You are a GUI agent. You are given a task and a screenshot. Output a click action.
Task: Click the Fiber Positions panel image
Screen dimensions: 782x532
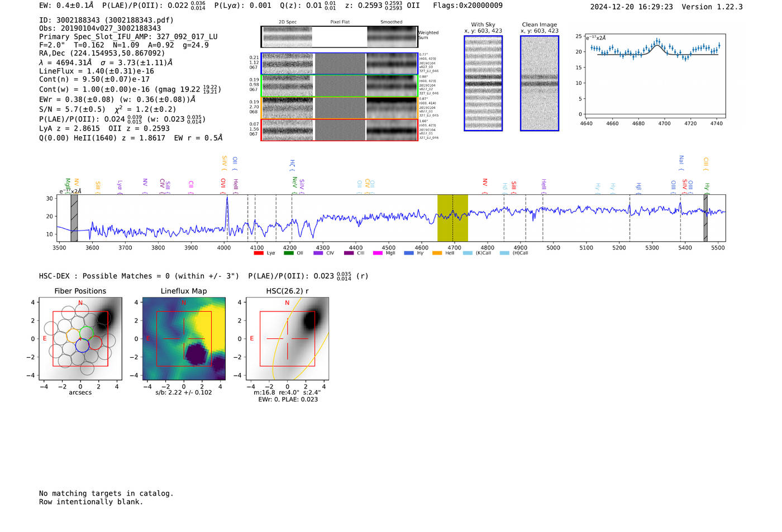(80, 338)
